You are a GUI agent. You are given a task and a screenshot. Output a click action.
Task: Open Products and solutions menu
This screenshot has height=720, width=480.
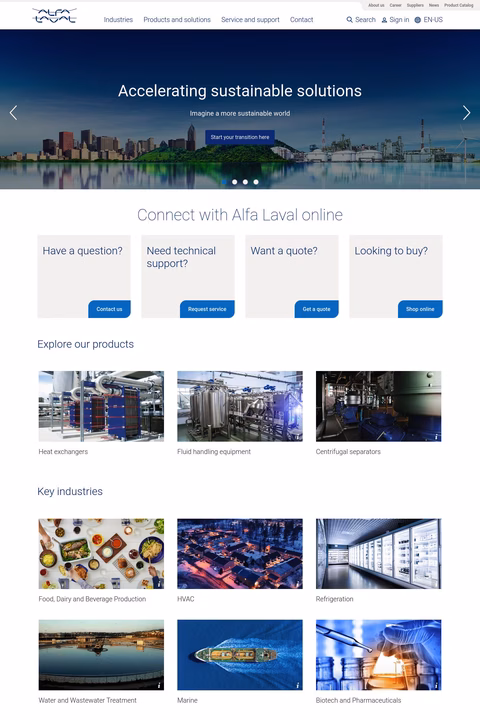[177, 20]
